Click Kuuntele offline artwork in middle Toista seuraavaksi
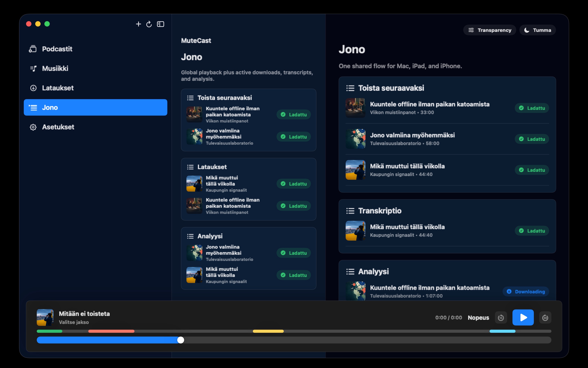The image size is (588, 368). (194, 114)
